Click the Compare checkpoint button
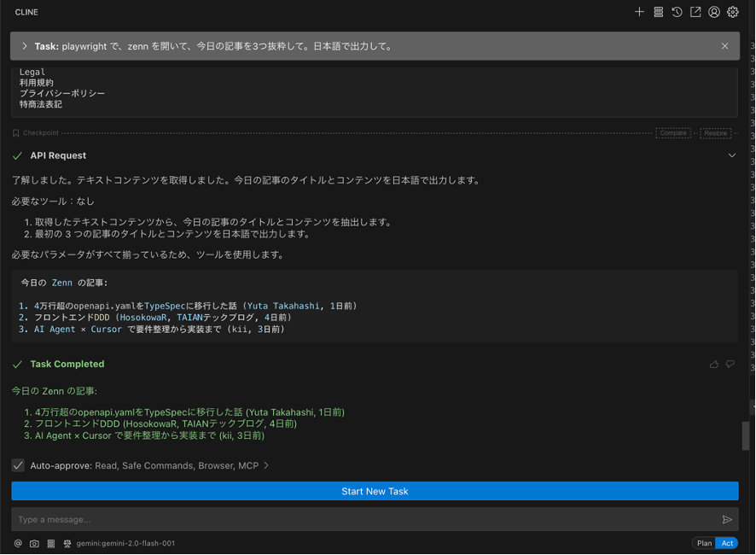This screenshot has width=756, height=555. pos(673,132)
